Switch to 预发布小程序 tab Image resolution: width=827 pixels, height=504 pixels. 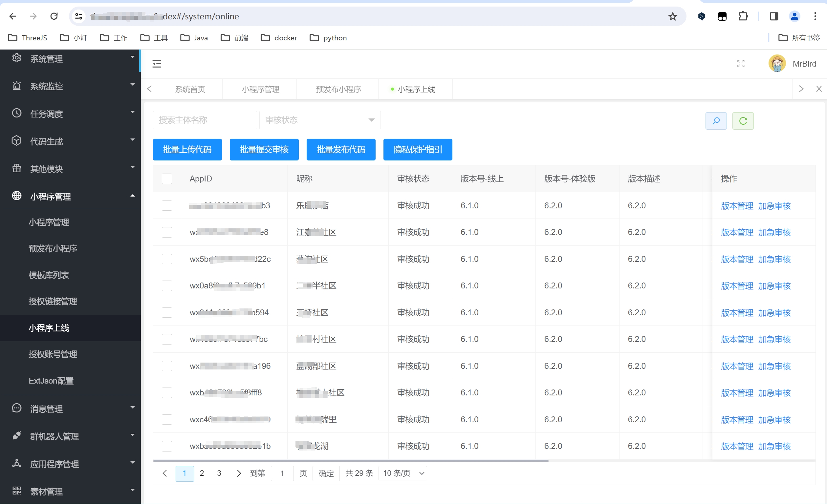point(338,89)
